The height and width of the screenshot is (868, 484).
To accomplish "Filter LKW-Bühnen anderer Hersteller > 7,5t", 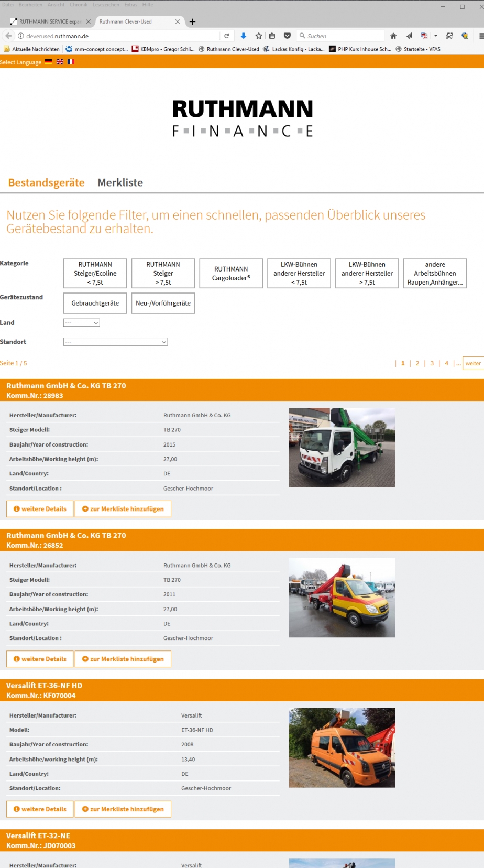I will (367, 273).
